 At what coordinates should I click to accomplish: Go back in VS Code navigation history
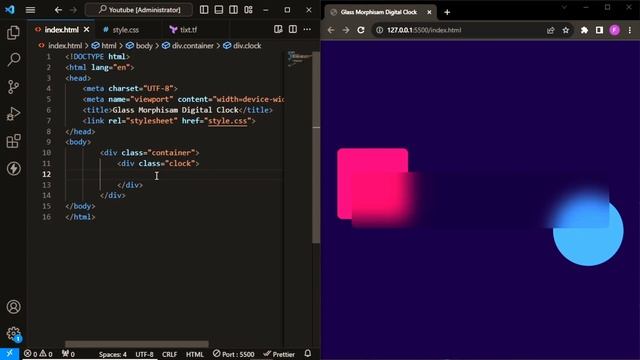58,10
